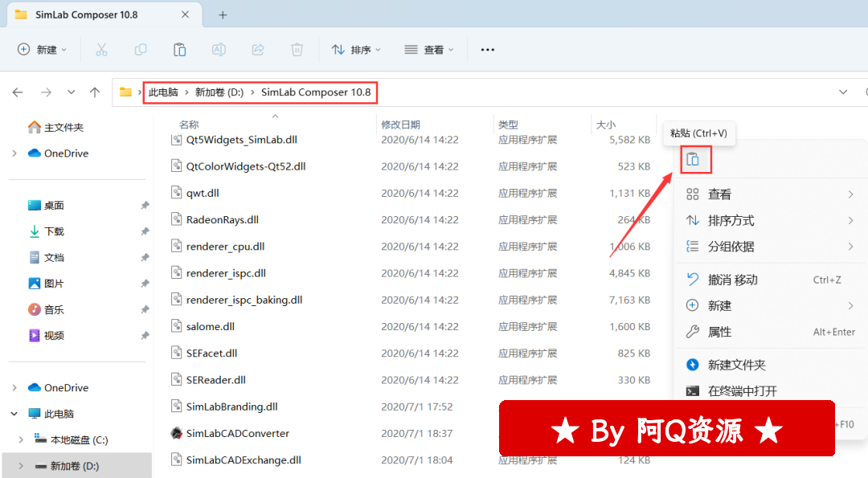The width and height of the screenshot is (868, 478).
Task: Click 新加卷 (D:) in the address breadcrumb
Action: tap(219, 92)
